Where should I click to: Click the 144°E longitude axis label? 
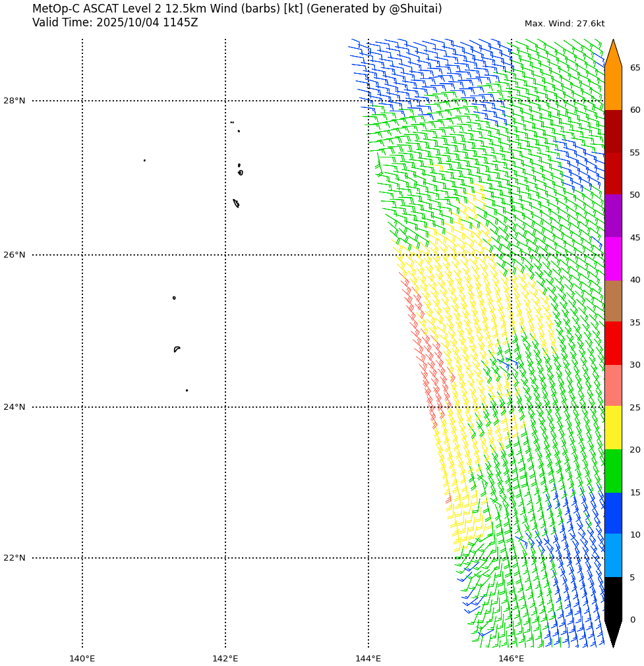click(368, 659)
